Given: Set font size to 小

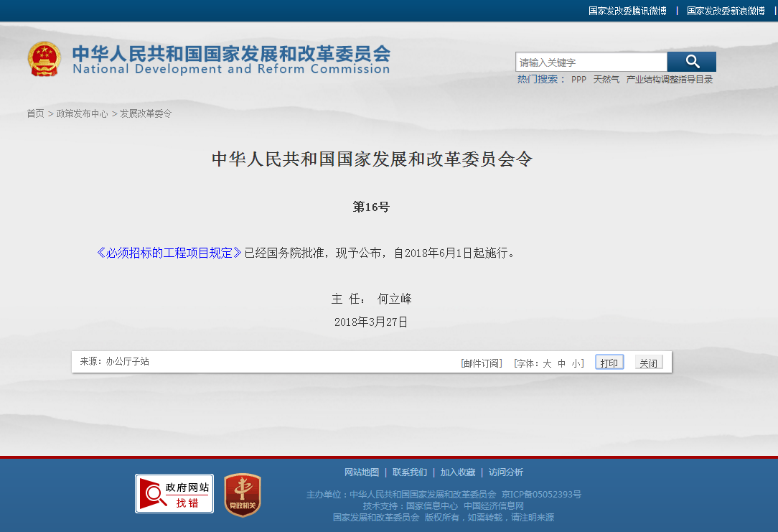Looking at the screenshot, I should (x=576, y=363).
